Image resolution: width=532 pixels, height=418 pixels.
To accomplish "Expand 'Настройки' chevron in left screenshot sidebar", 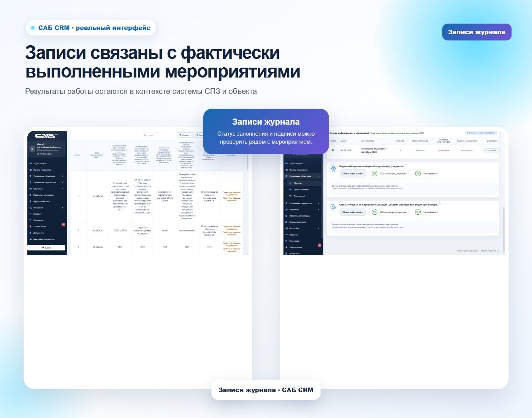I will (62, 208).
